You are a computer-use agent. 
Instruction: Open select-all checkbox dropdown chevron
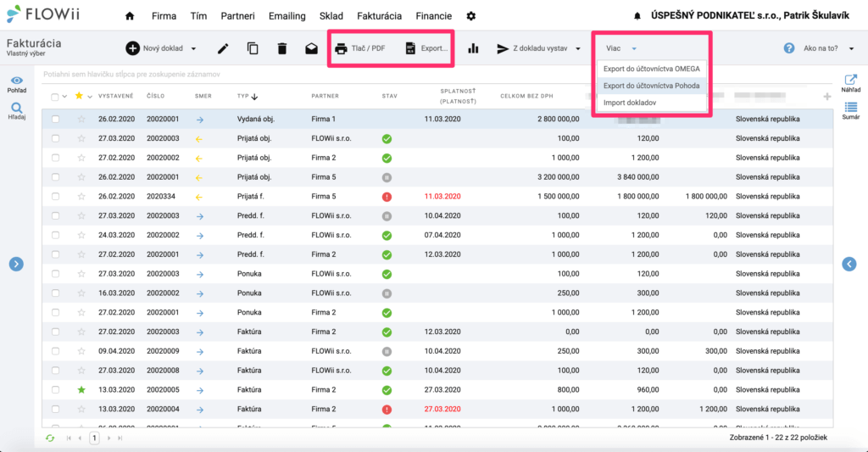(64, 97)
